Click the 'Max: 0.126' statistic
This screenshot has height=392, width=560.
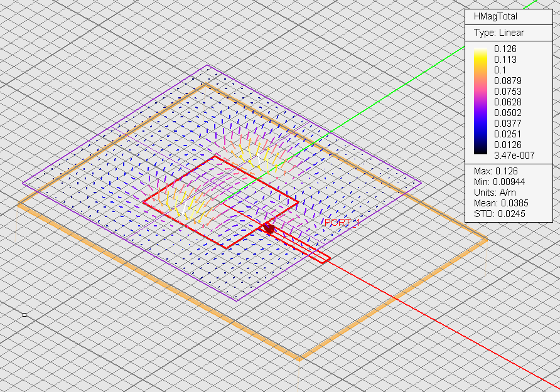click(495, 171)
